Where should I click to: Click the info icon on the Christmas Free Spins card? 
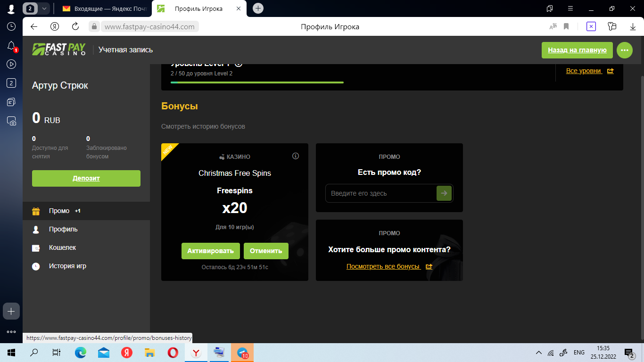(x=296, y=156)
